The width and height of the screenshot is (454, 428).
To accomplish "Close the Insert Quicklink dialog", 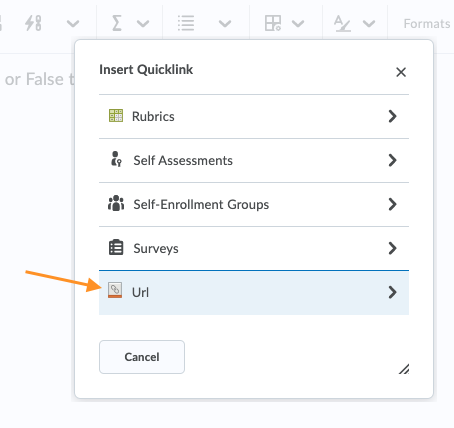I will [x=401, y=72].
